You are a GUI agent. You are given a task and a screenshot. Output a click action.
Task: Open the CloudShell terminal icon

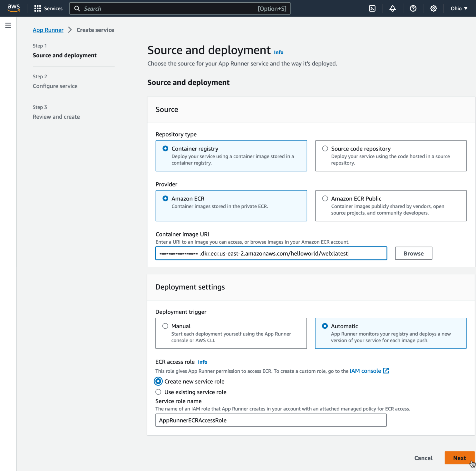pyautogui.click(x=372, y=8)
